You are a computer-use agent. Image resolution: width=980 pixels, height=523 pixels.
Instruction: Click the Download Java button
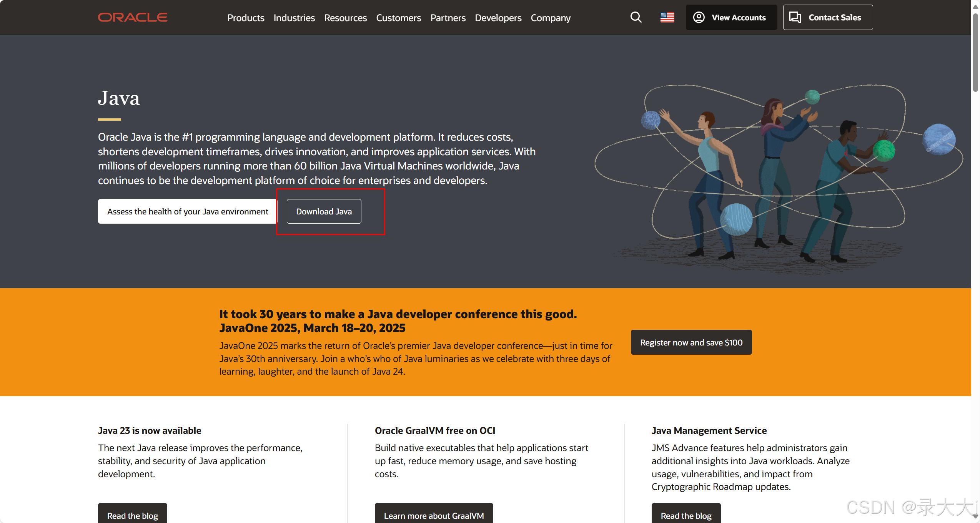pos(324,211)
